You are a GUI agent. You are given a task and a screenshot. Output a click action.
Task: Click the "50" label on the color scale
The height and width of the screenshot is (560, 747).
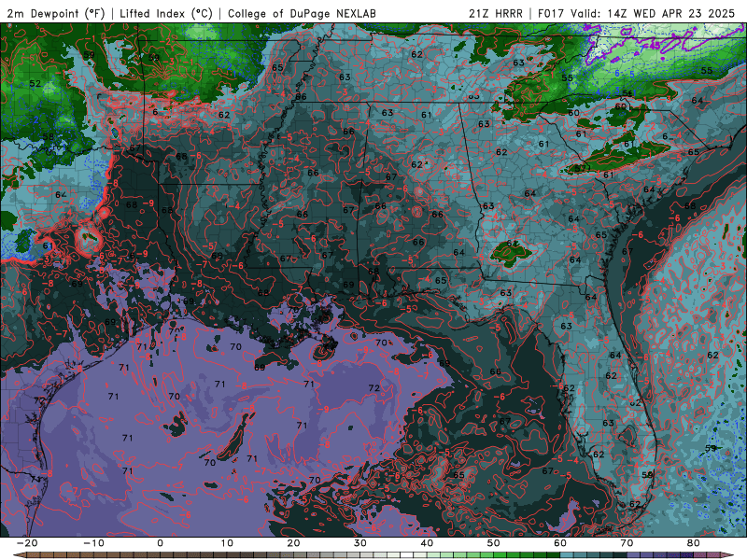tap(494, 543)
